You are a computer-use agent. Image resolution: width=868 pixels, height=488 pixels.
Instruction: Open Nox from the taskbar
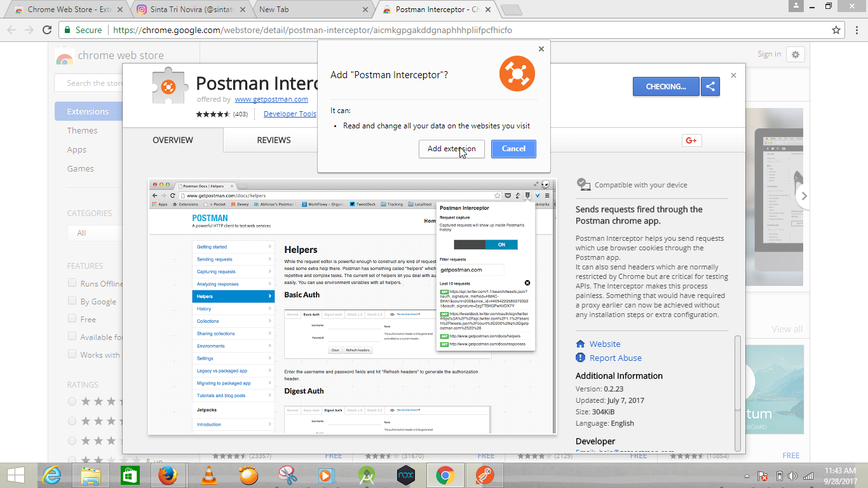point(405,475)
